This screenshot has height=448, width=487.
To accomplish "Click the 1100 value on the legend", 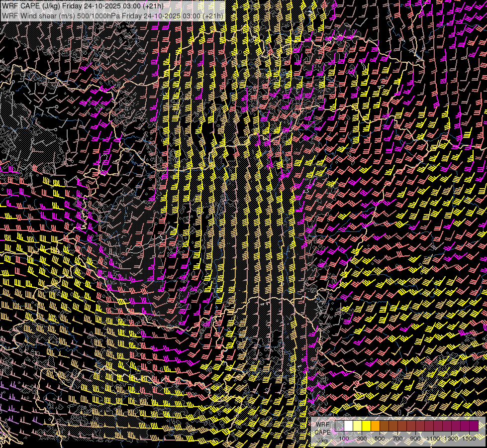I will point(433,439).
